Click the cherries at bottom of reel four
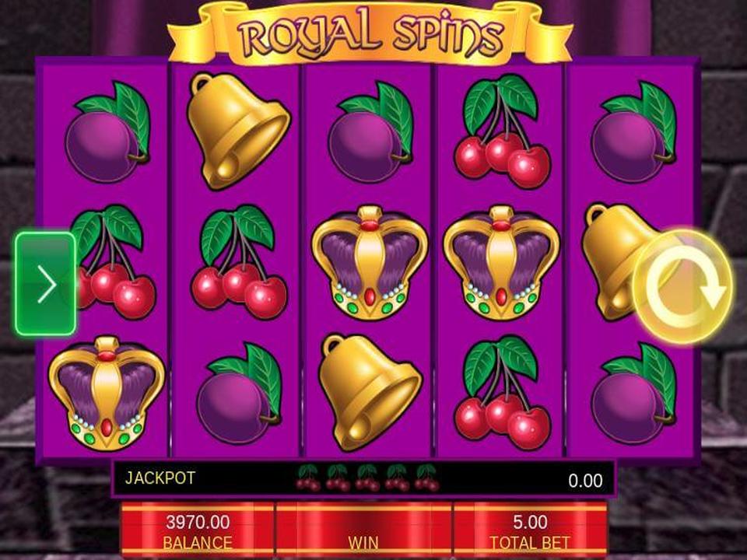This screenshot has width=747, height=560. coord(501,394)
